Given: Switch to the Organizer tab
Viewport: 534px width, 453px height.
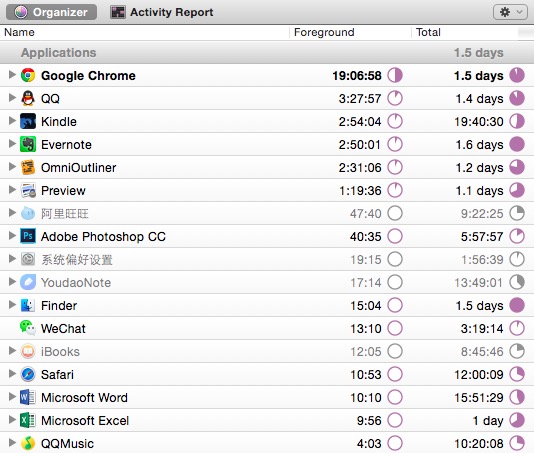Looking at the screenshot, I should pos(51,12).
